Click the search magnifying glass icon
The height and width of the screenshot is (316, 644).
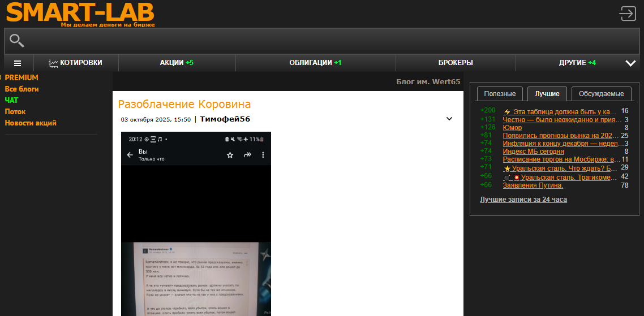17,41
